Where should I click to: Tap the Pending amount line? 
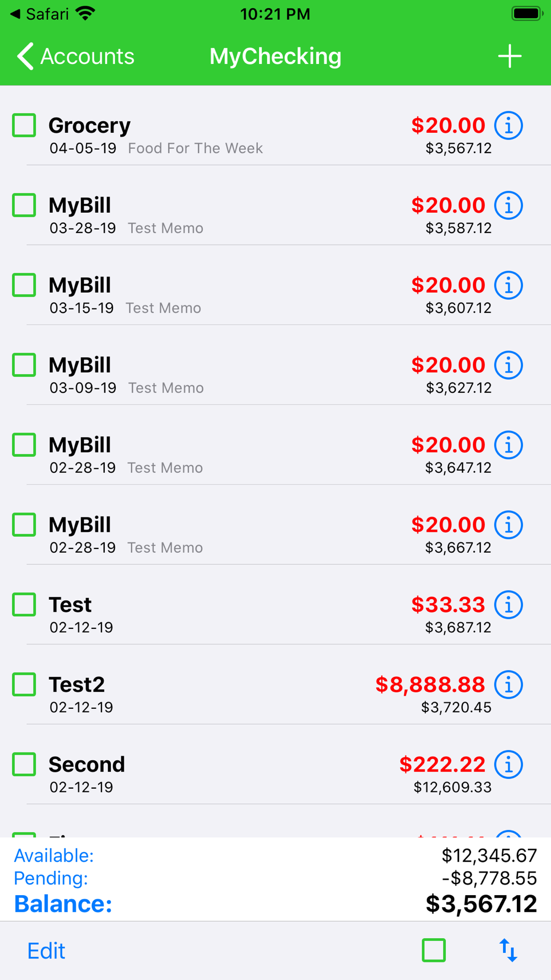(275, 878)
